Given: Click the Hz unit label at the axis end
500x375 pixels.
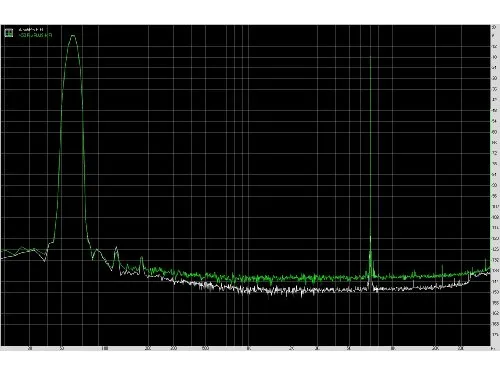Looking at the screenshot, I should (493, 349).
